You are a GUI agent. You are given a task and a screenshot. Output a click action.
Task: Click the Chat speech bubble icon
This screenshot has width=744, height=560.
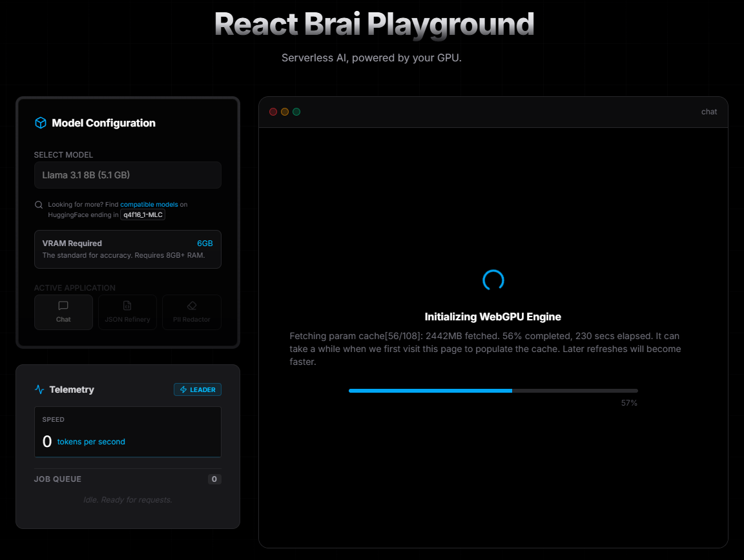click(63, 306)
